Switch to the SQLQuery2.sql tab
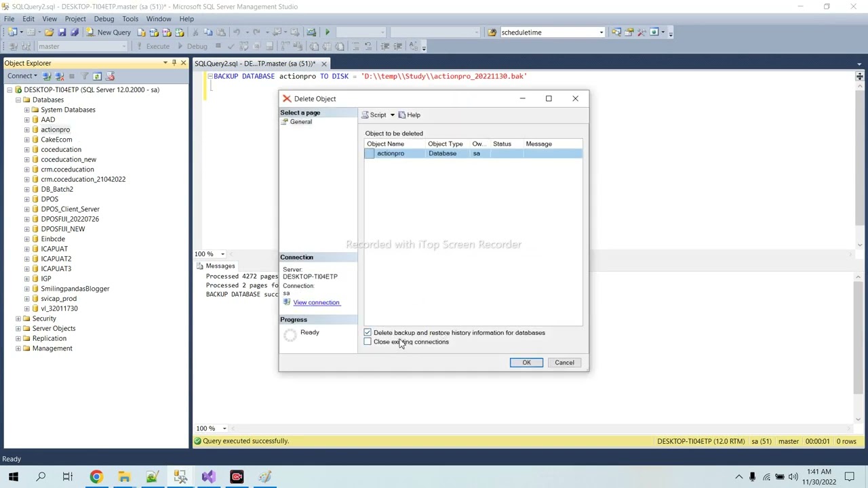This screenshot has height=488, width=868. pyautogui.click(x=255, y=64)
